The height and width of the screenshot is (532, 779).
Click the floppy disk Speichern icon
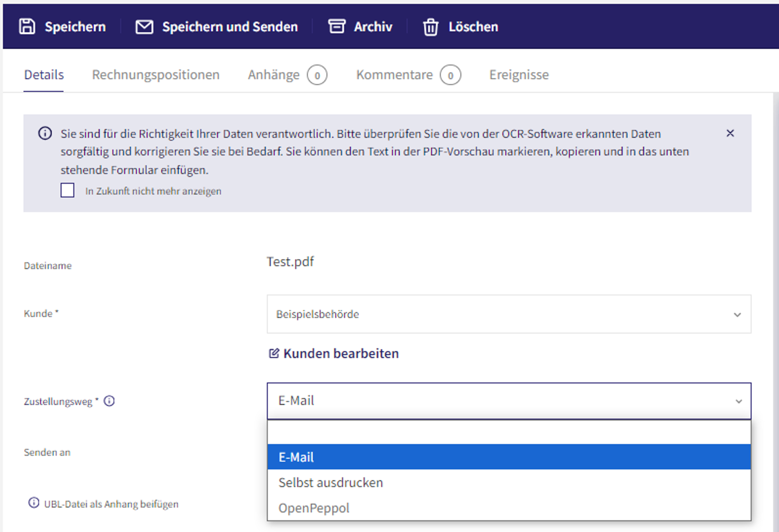(27, 26)
